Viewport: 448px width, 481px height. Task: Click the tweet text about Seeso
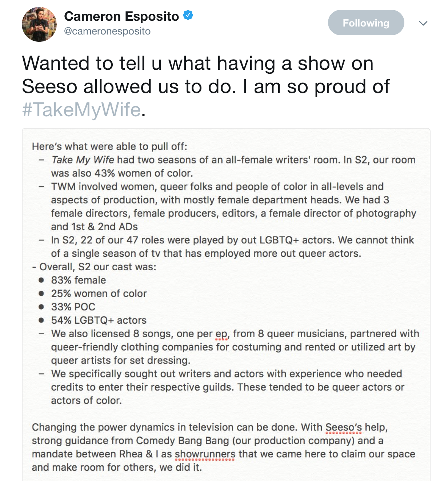click(206, 86)
